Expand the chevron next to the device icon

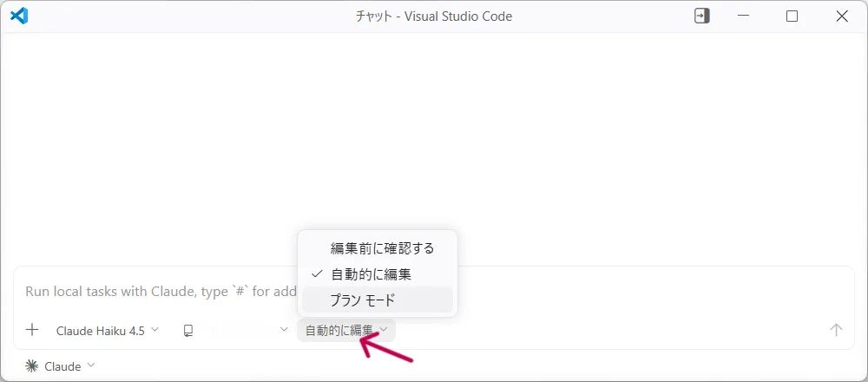pyautogui.click(x=284, y=330)
